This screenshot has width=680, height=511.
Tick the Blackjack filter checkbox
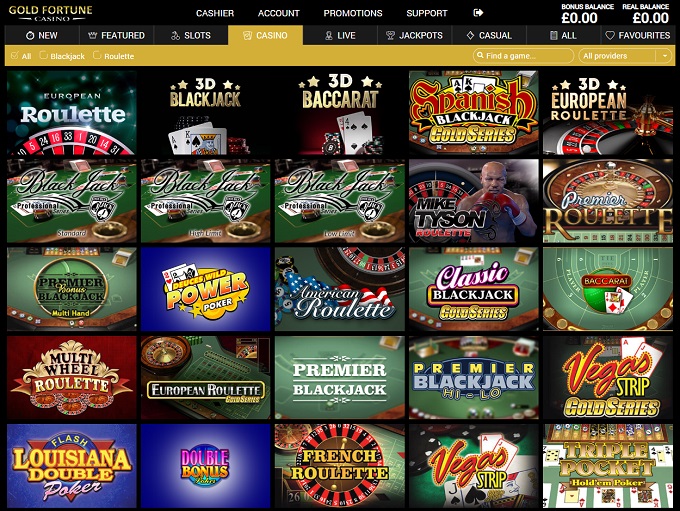(43, 55)
